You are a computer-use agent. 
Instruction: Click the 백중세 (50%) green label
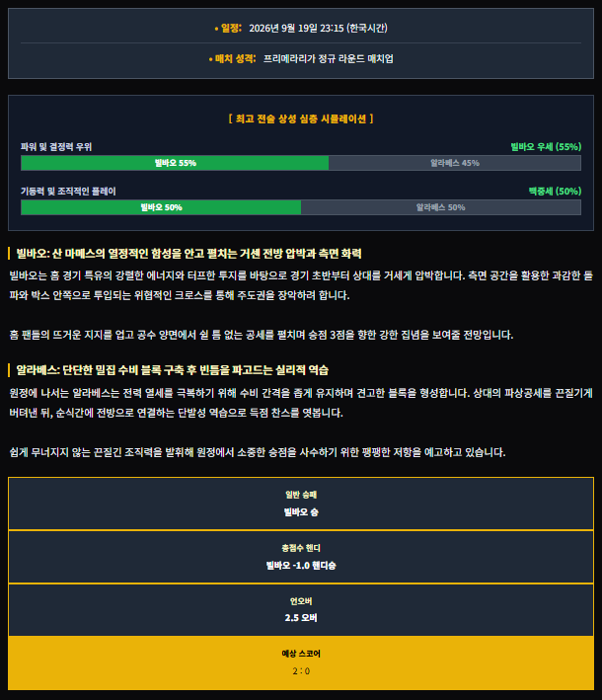pyautogui.click(x=555, y=192)
